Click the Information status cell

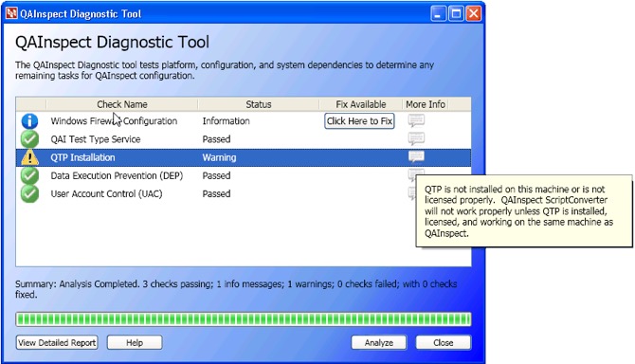(226, 121)
